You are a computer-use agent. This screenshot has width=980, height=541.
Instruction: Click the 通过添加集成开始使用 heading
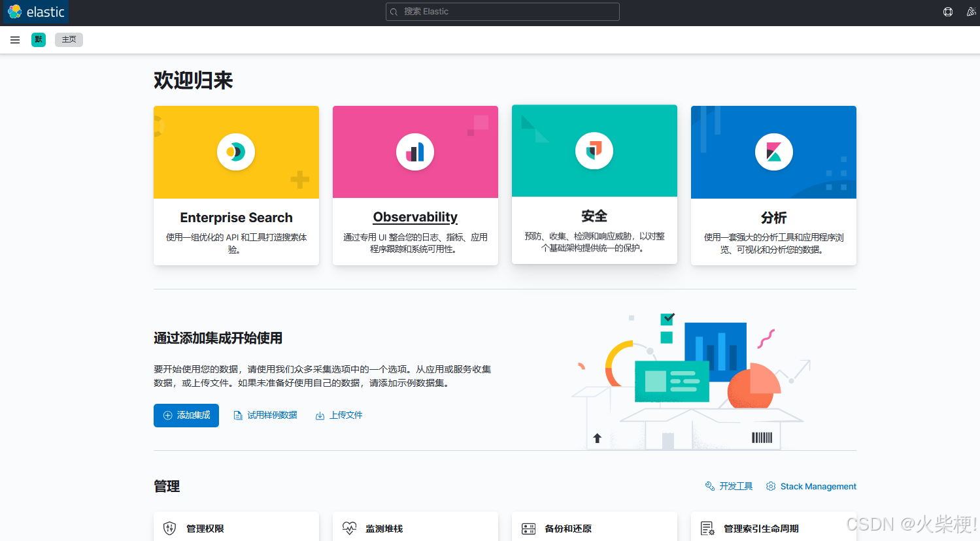[218, 338]
